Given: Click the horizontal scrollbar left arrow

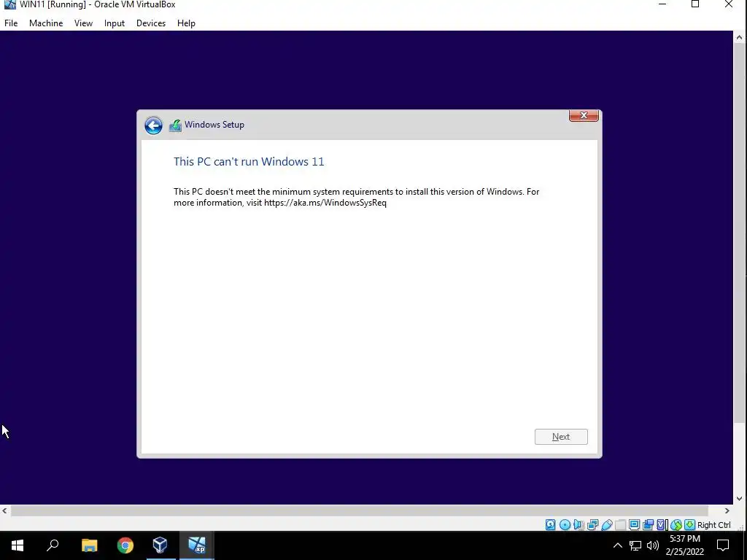Looking at the screenshot, I should pyautogui.click(x=5, y=510).
